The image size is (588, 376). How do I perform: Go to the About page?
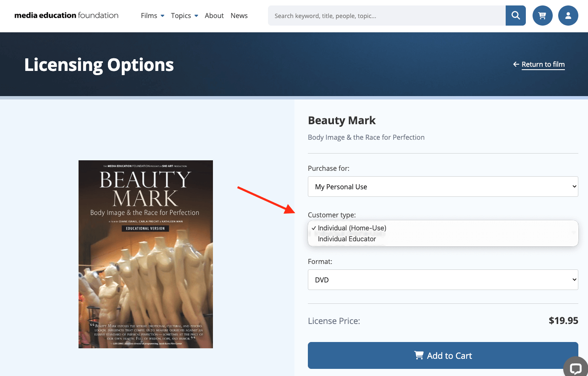point(214,16)
